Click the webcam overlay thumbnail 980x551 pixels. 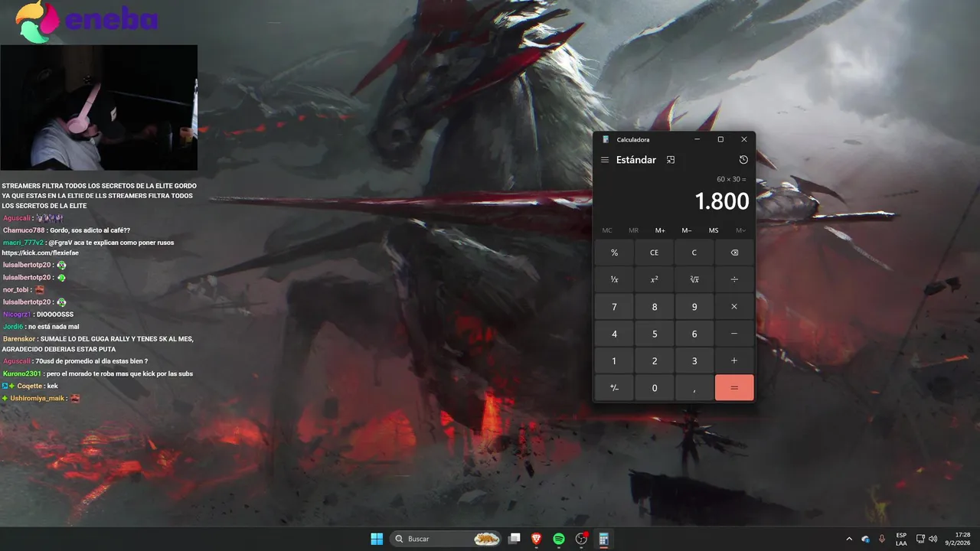click(x=99, y=107)
